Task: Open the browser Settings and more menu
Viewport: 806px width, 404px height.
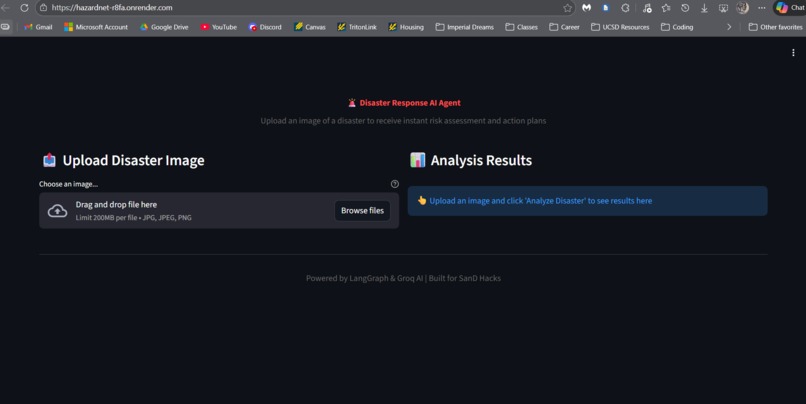Action: 762,8
